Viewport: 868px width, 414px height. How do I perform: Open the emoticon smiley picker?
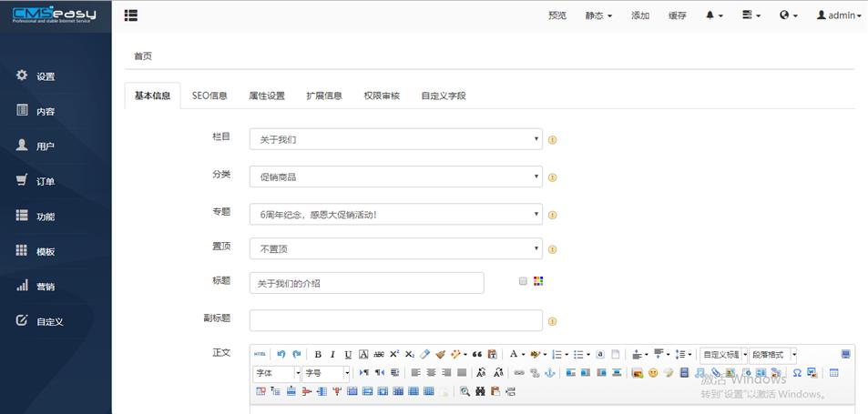click(x=653, y=373)
